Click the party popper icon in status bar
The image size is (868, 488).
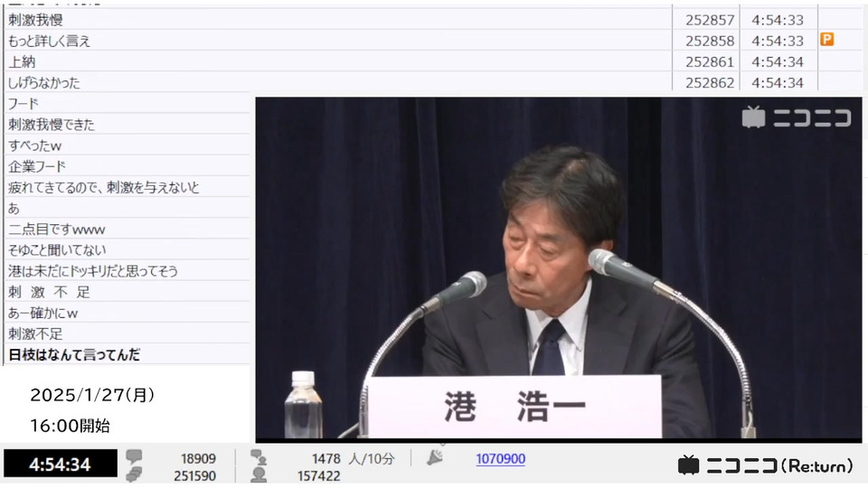tap(435, 457)
